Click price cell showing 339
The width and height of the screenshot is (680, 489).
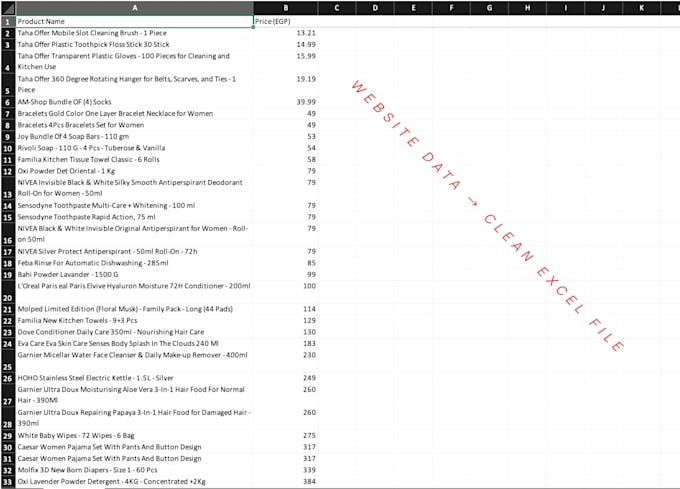(285, 470)
